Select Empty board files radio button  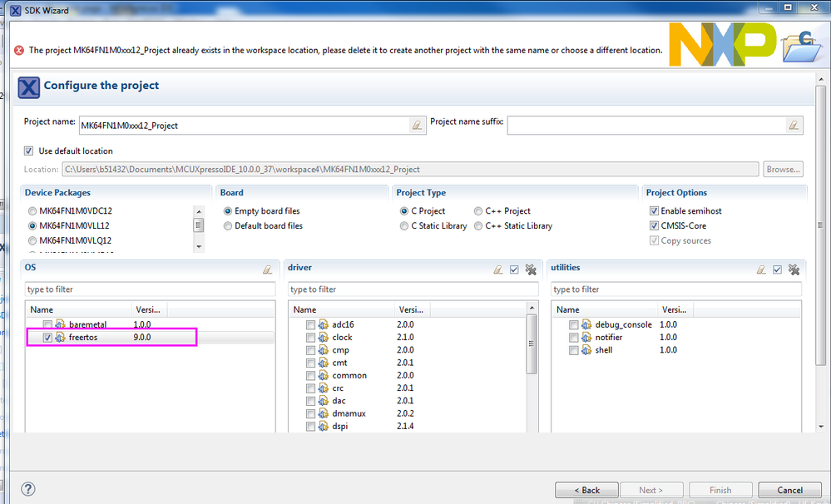coord(228,211)
